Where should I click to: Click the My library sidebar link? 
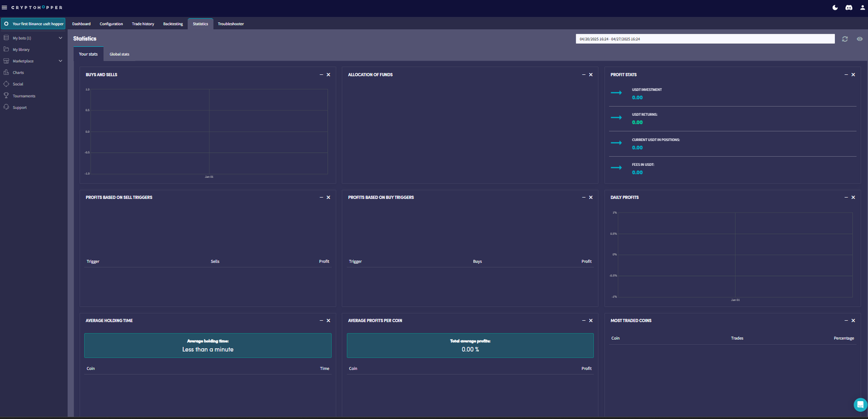click(21, 49)
